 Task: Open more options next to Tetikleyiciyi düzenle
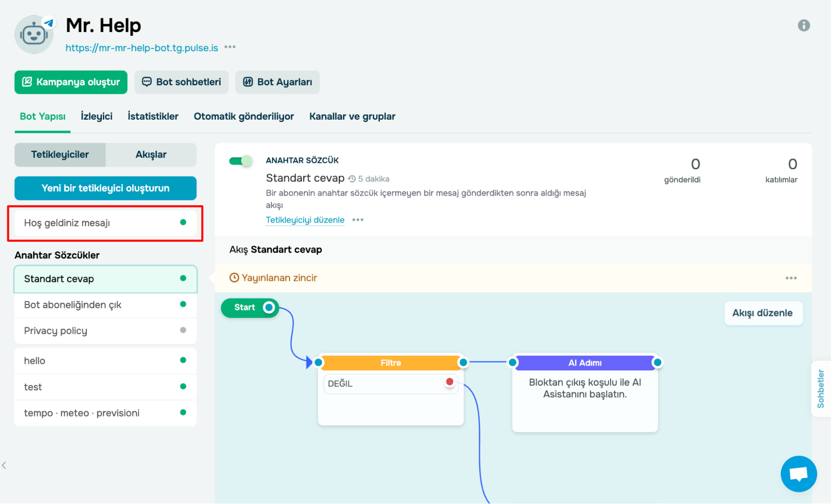358,220
